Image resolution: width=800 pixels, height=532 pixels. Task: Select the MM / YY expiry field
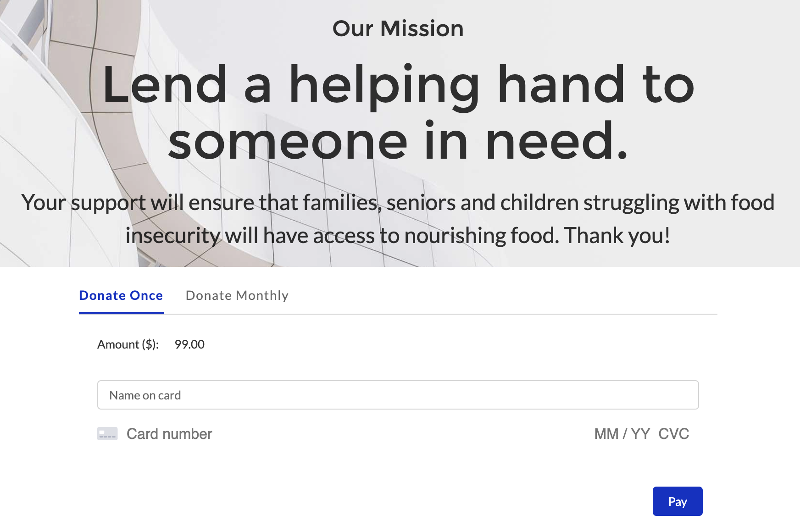point(622,434)
